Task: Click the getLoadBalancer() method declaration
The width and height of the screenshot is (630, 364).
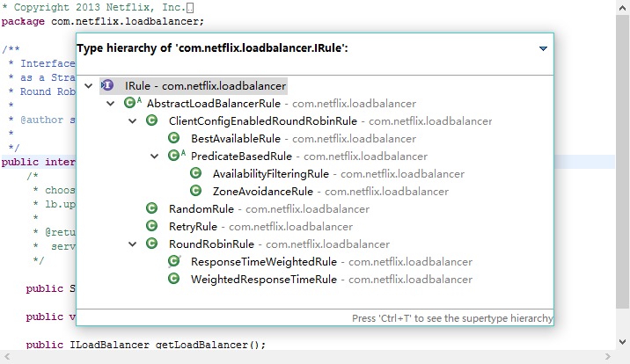Action: click(146, 345)
